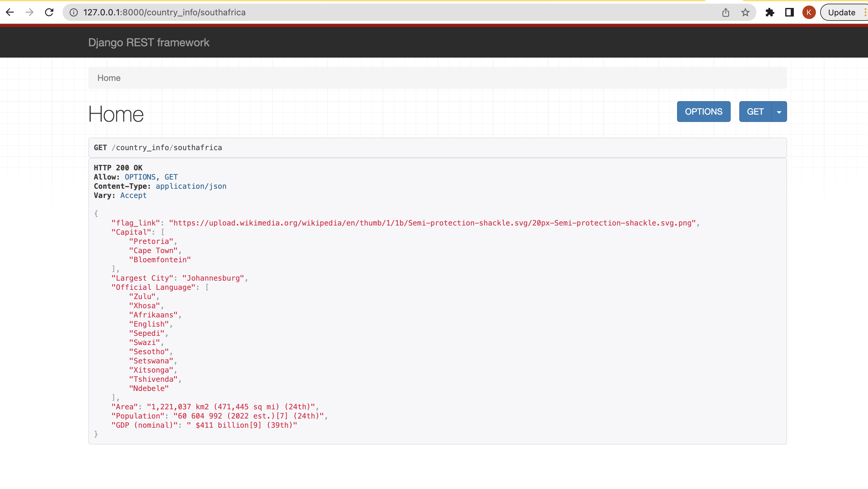Click the Django REST framework brand link

click(149, 42)
